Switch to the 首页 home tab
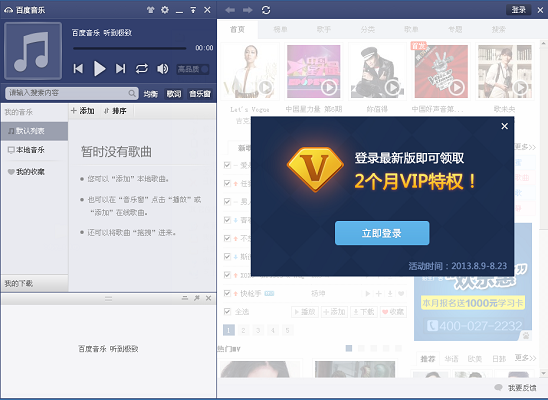Screen dimensions: 548x400 tap(238, 30)
